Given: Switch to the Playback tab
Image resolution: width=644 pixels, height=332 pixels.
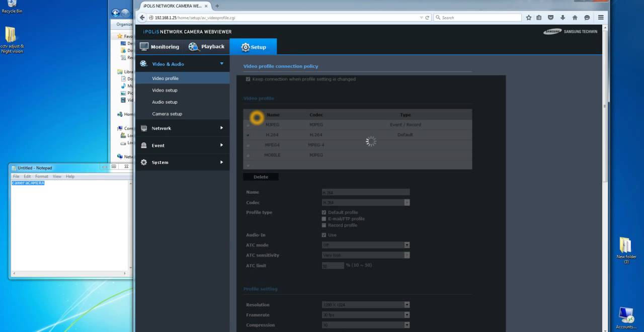Looking at the screenshot, I should (x=206, y=47).
